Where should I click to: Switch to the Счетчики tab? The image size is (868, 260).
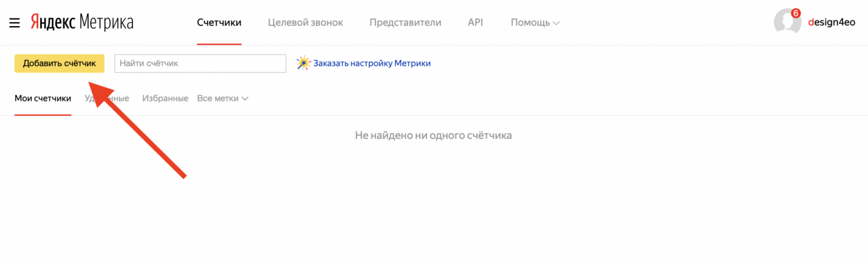219,23
